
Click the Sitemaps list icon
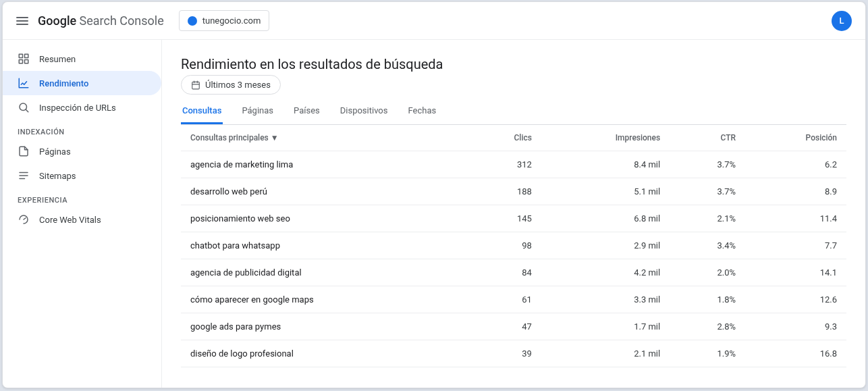coord(24,176)
